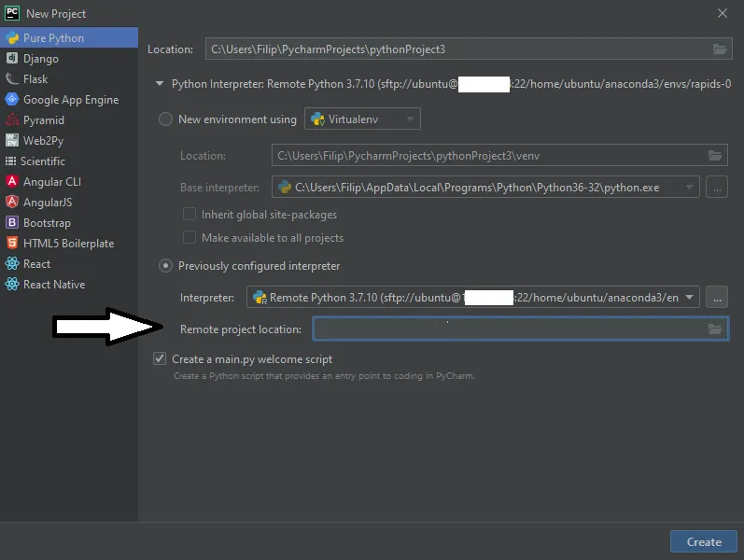This screenshot has width=744, height=560.
Task: Click python icon in Base interpreter field
Action: tap(284, 187)
